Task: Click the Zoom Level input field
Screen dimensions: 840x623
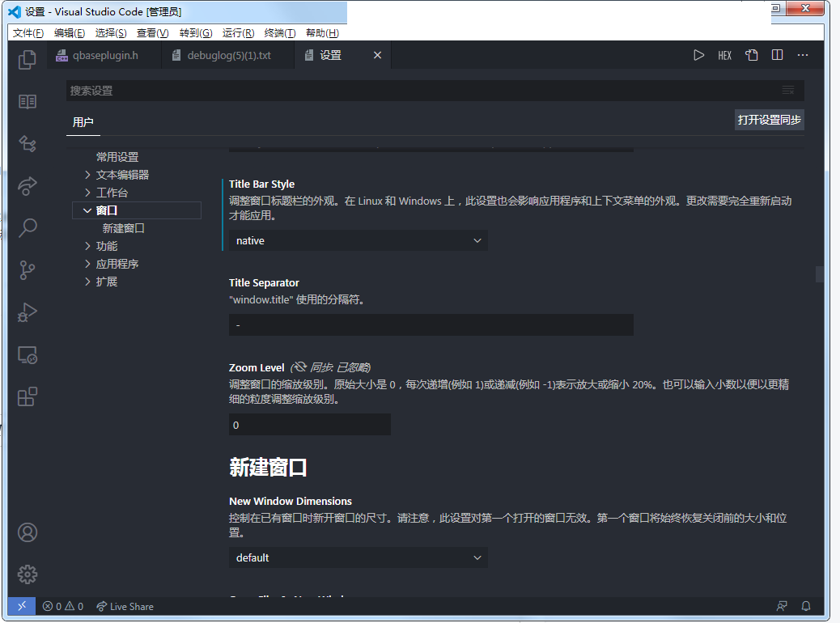Action: (x=309, y=425)
